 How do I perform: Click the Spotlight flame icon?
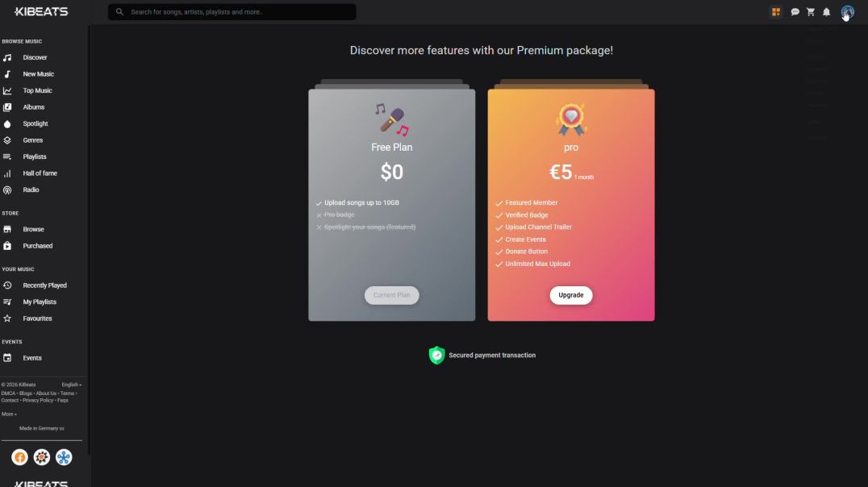(x=7, y=124)
